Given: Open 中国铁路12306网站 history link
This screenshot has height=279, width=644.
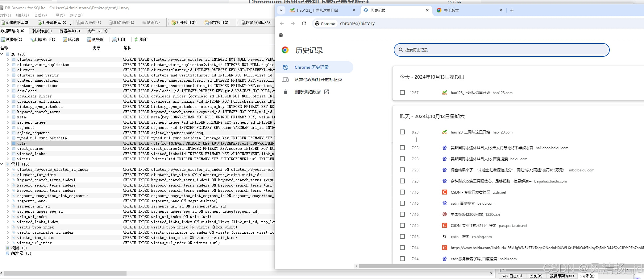Looking at the screenshot, I should 467,214.
